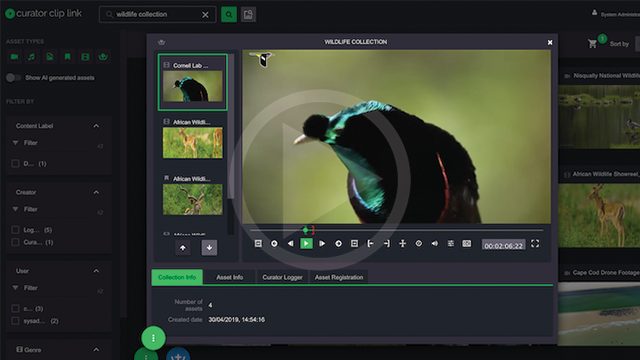Set the mark in point
The image size is (640, 360).
tap(370, 244)
